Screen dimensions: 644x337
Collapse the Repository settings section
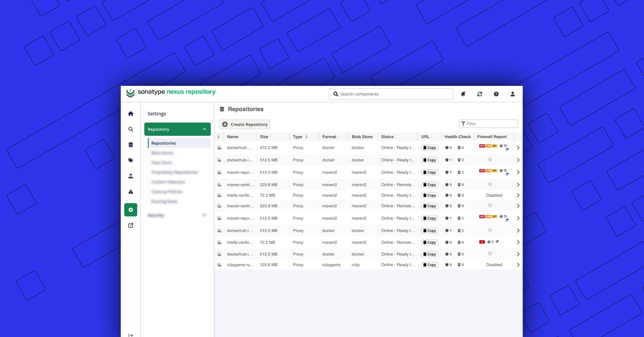coord(204,129)
